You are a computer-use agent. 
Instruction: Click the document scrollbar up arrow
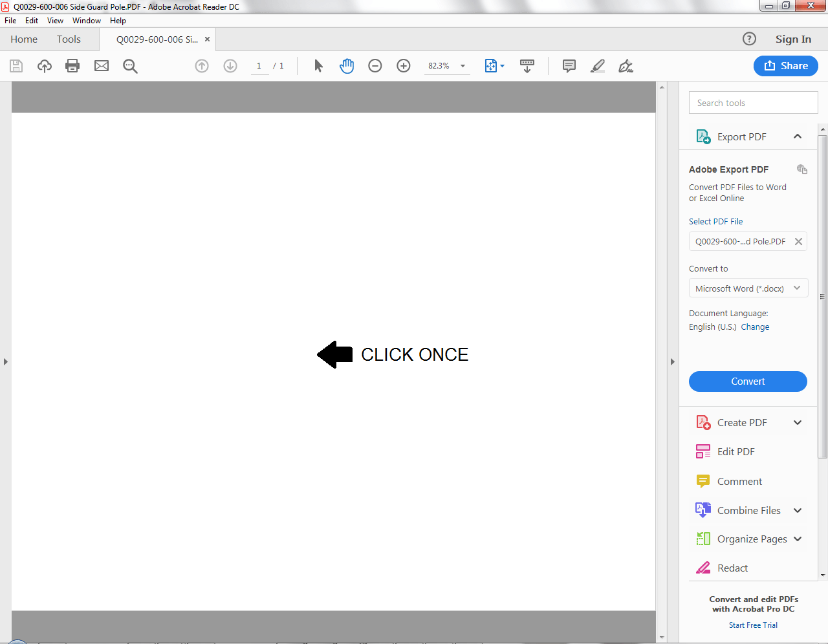[x=662, y=87]
